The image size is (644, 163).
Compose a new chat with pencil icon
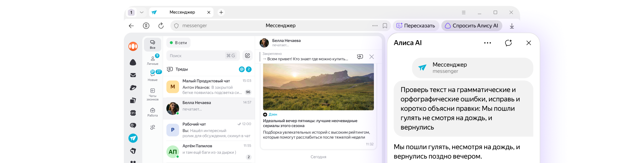coord(247,56)
